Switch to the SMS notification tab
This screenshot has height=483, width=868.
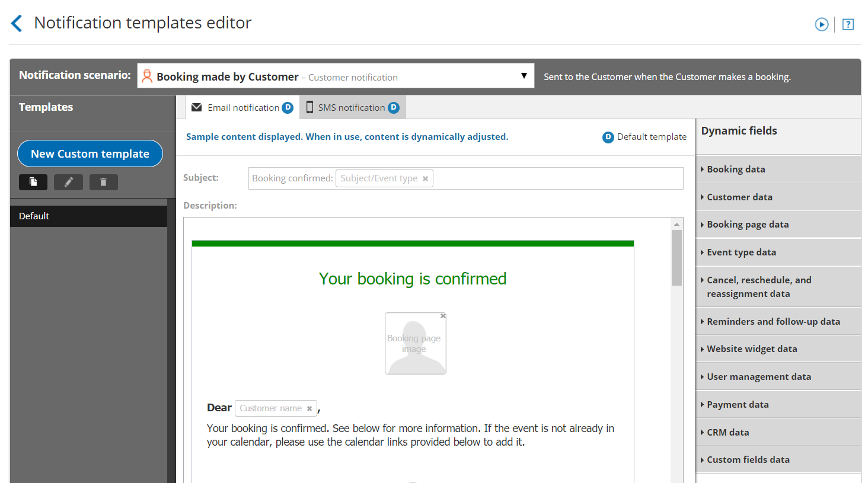pyautogui.click(x=352, y=108)
